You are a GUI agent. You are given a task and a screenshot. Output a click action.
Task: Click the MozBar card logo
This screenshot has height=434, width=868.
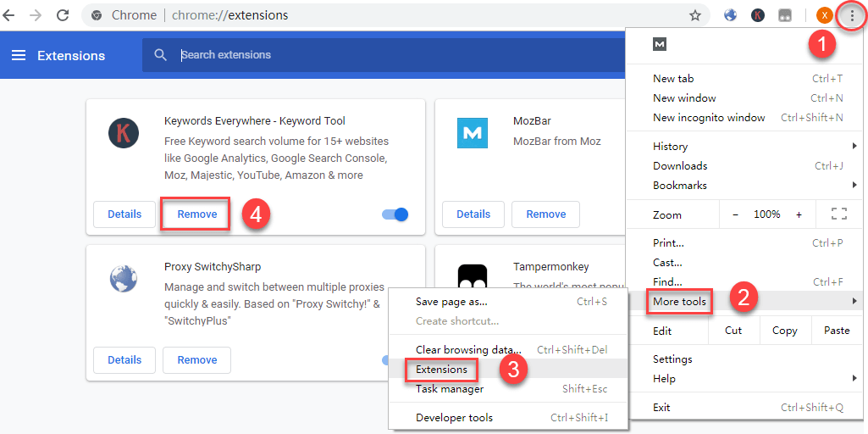(473, 133)
